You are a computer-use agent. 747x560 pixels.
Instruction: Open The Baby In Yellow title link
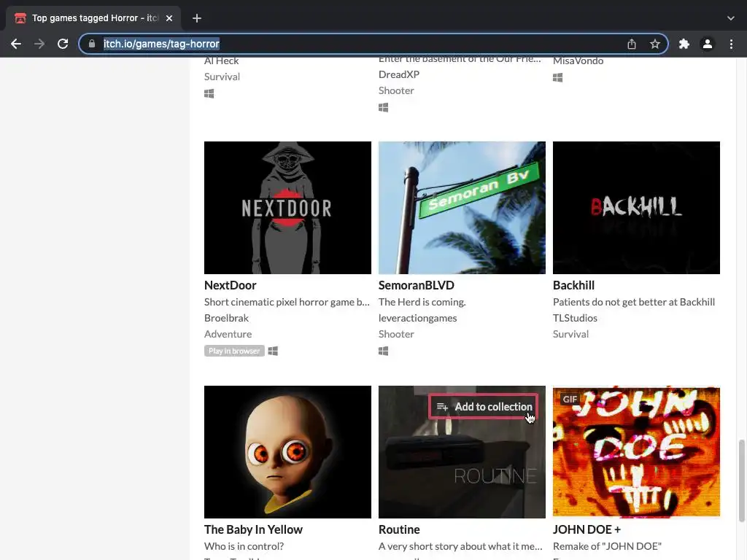[253, 529]
